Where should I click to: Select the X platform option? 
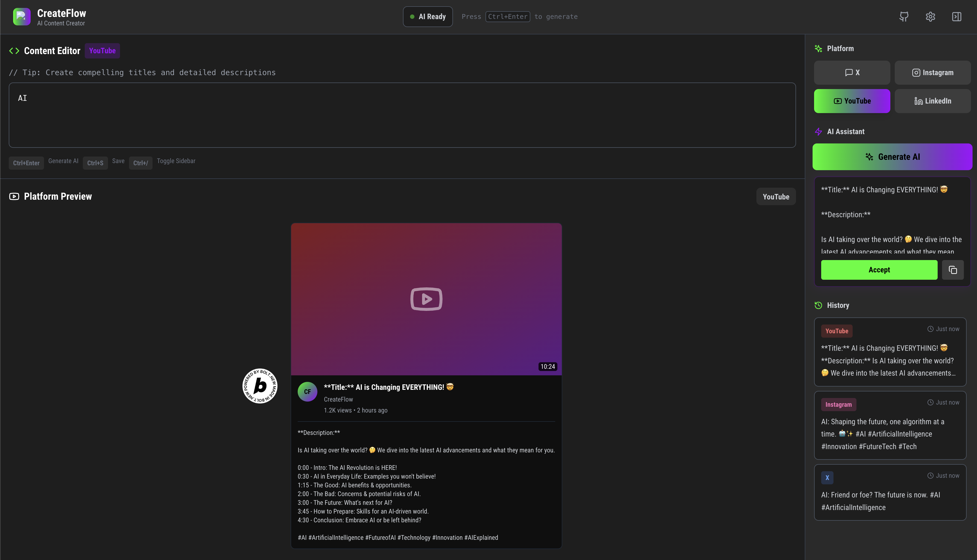click(x=852, y=73)
